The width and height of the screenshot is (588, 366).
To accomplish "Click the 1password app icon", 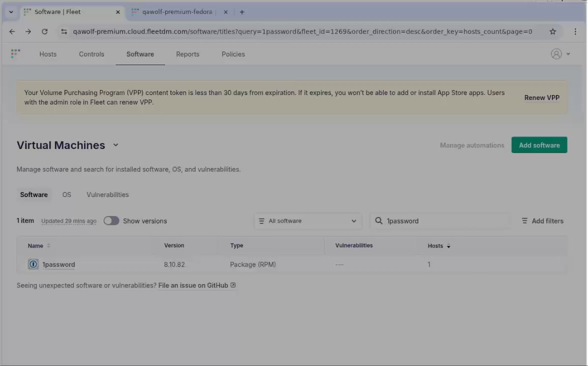I will pos(33,264).
